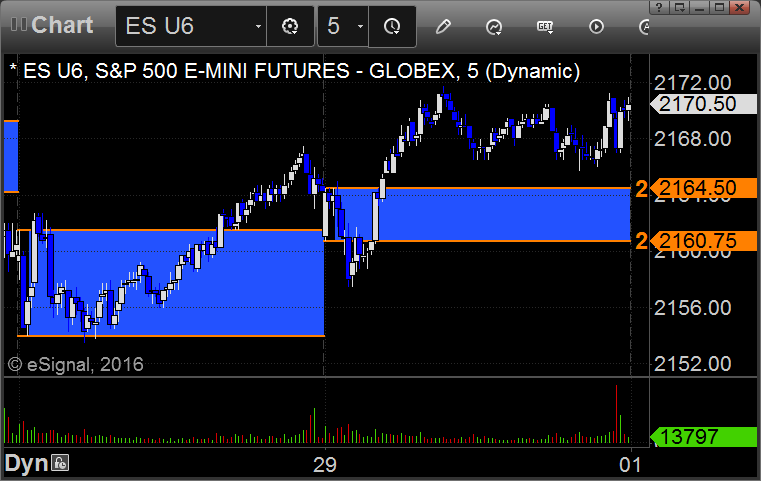761x481 pixels.
Task: Open the studies chart-line icon menu
Action: (494, 27)
